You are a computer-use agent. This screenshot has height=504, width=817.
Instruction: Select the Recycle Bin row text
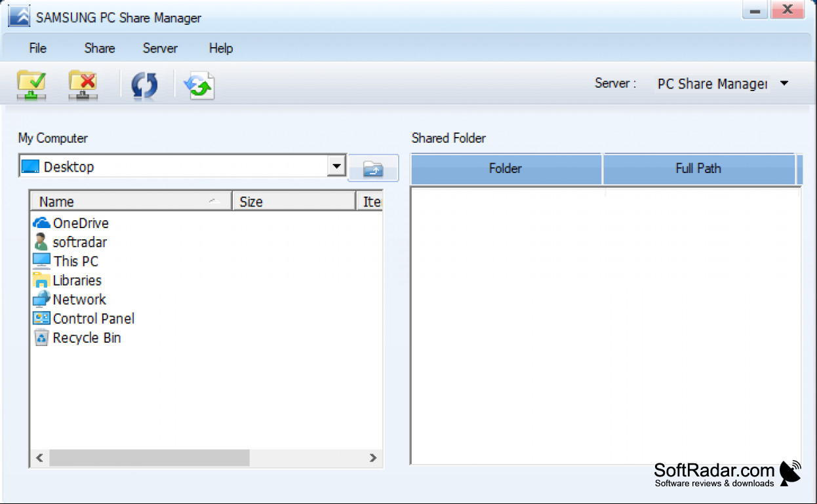pos(87,338)
